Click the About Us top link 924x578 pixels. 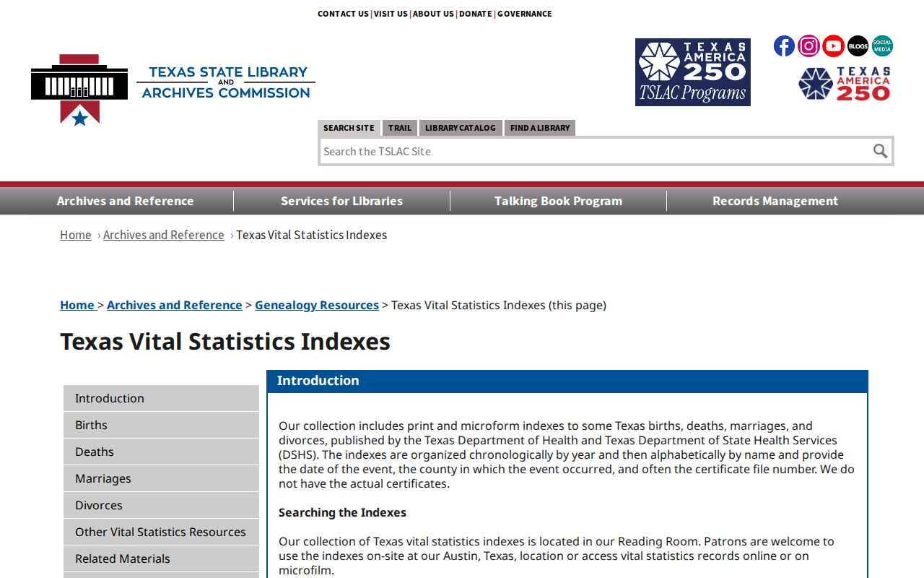point(433,14)
